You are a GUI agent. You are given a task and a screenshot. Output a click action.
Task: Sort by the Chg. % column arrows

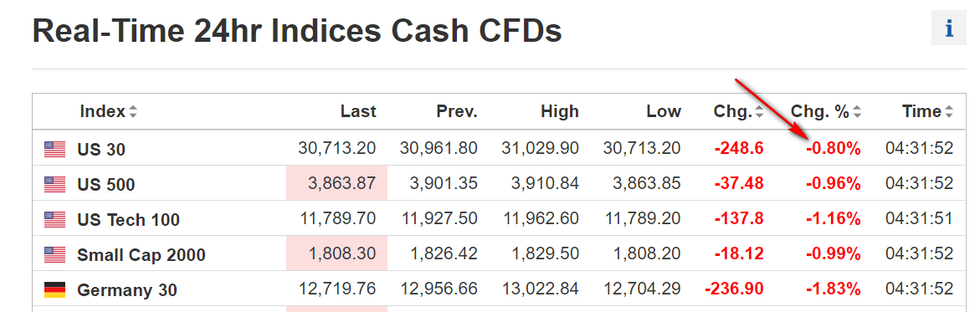coord(857,112)
